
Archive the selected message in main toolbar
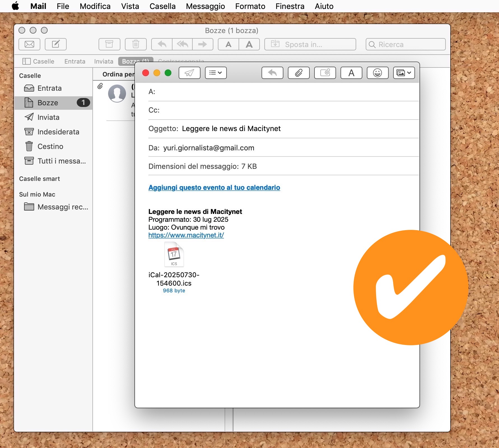point(109,44)
